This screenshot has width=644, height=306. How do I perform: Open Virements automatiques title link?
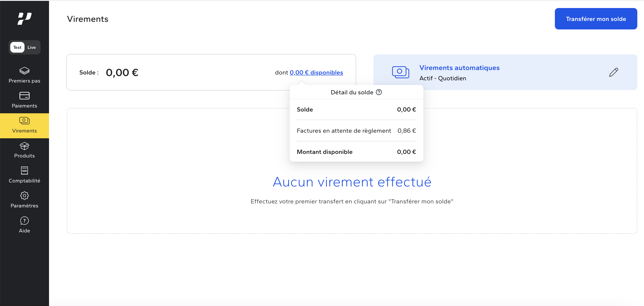[459, 68]
